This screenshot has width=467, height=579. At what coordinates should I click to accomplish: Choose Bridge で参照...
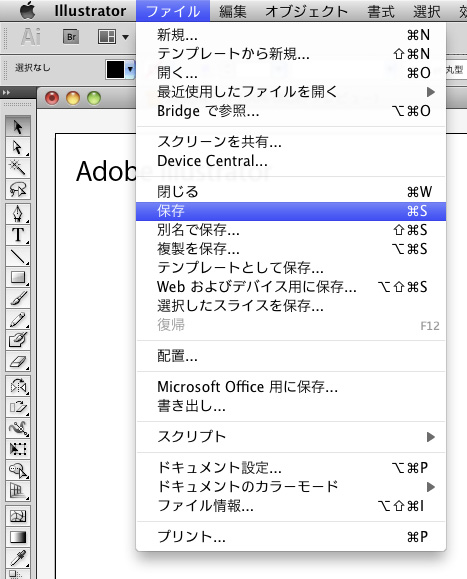click(x=291, y=111)
